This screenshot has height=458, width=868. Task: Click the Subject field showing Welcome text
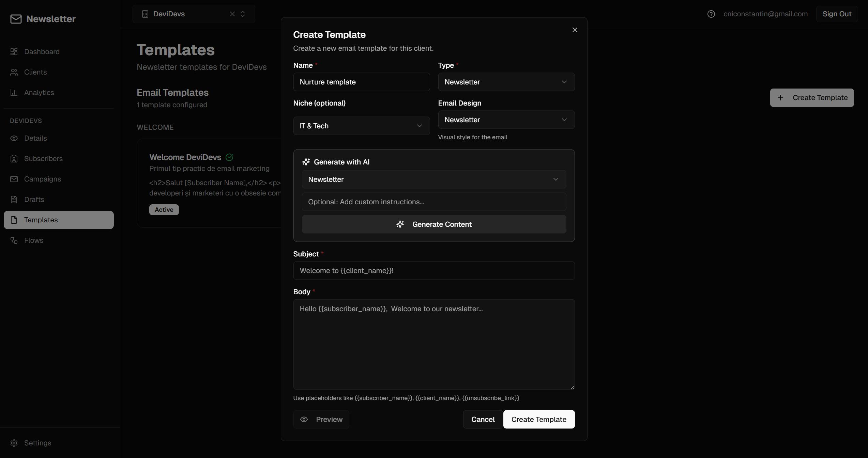point(433,271)
